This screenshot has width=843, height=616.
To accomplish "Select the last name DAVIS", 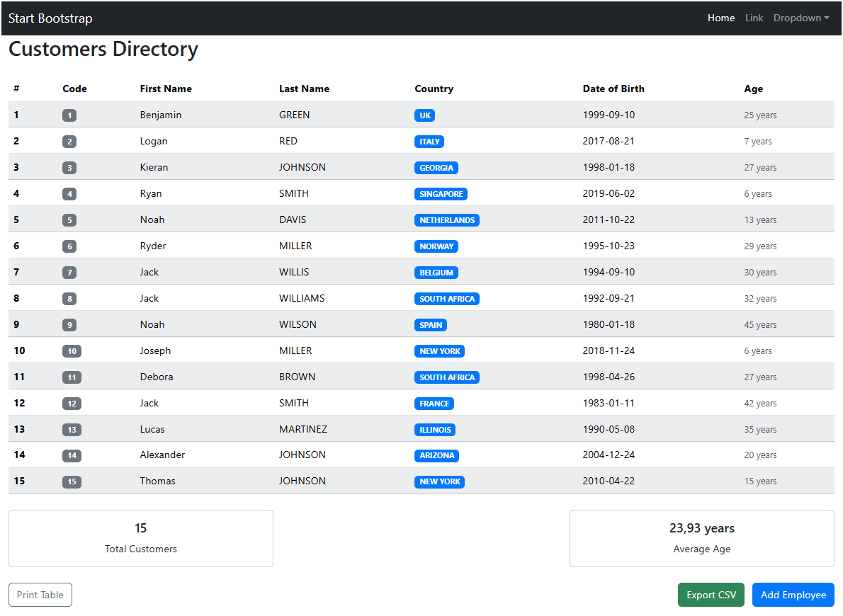I will (x=293, y=219).
